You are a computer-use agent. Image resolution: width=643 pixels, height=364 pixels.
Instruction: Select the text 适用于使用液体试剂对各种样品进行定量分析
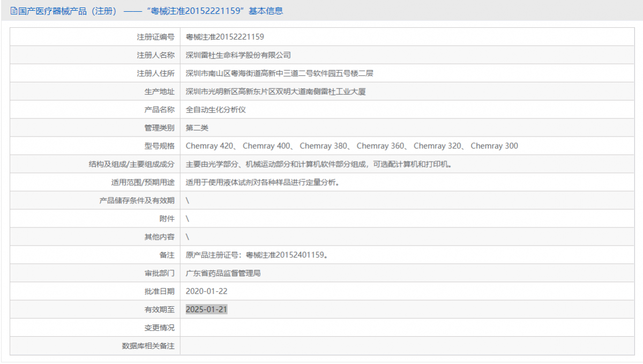263,182
